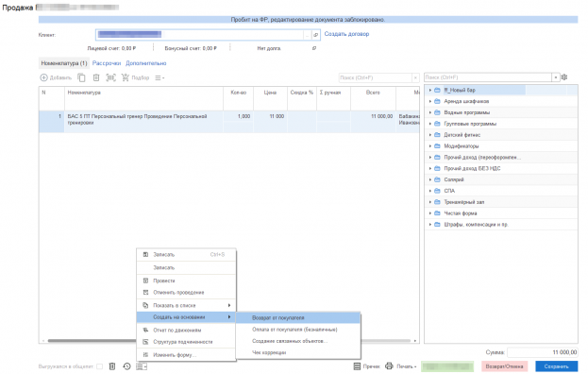
Task: Open catalog settings gear icon
Action: (x=564, y=77)
